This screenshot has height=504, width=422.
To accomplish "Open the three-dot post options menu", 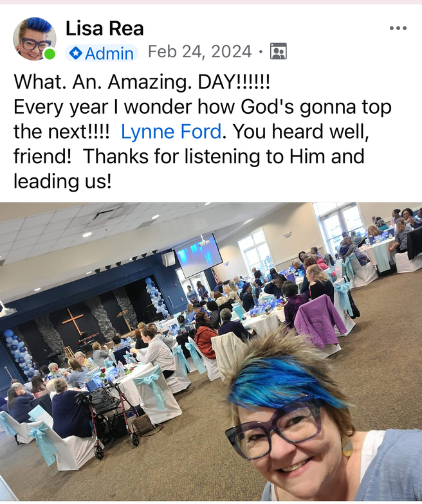I will 398,28.
